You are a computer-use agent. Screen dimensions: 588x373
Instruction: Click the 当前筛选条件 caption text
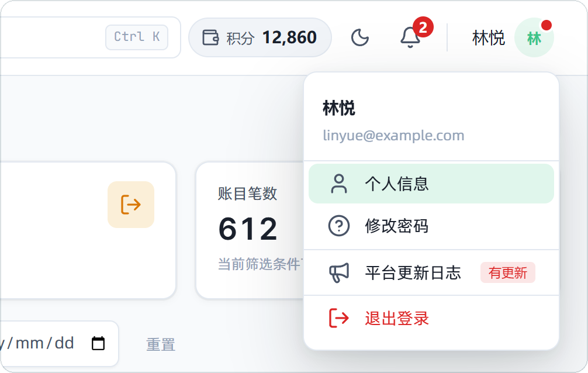261,264
